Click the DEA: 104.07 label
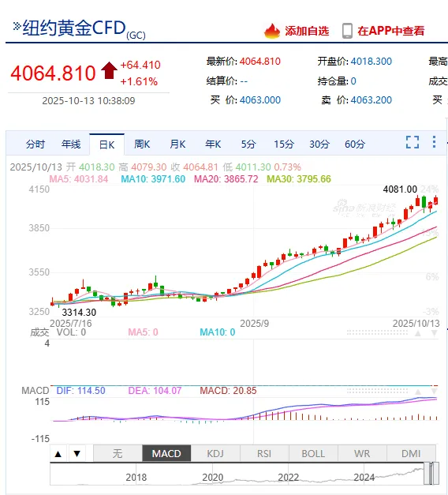448x495 pixels. 155,391
